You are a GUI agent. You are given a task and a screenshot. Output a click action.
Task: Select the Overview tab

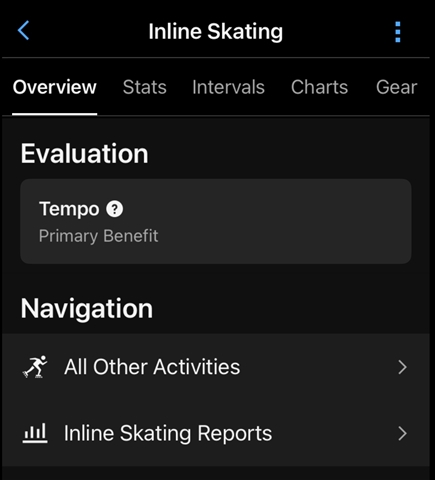(55, 87)
